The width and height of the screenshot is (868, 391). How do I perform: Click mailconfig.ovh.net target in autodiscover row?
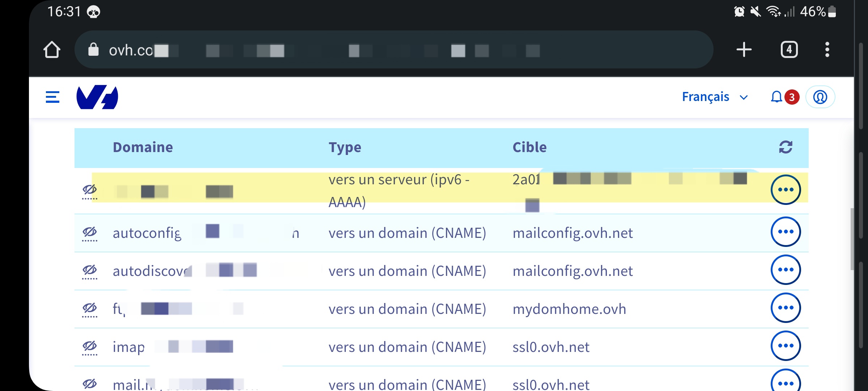[573, 271]
